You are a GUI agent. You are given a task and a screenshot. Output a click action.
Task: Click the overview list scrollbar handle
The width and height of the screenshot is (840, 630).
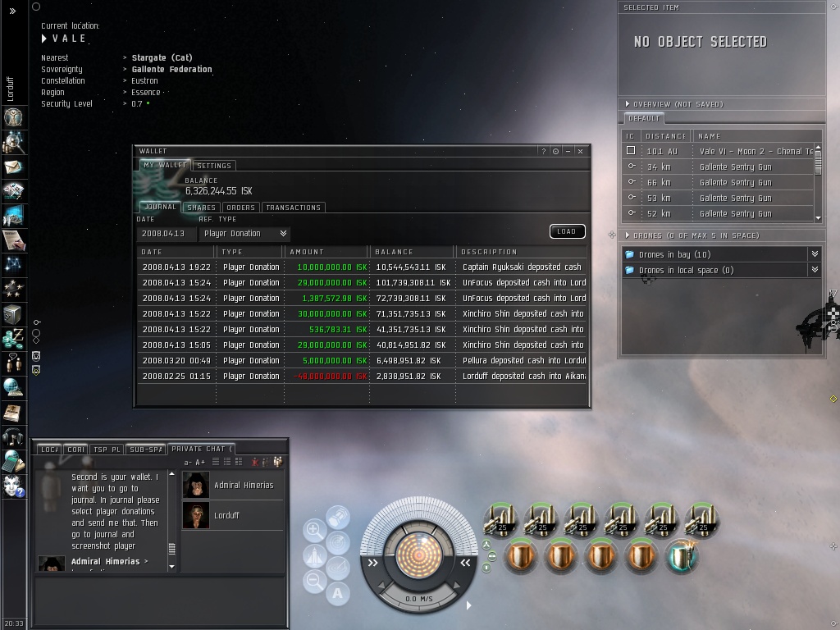tap(818, 162)
